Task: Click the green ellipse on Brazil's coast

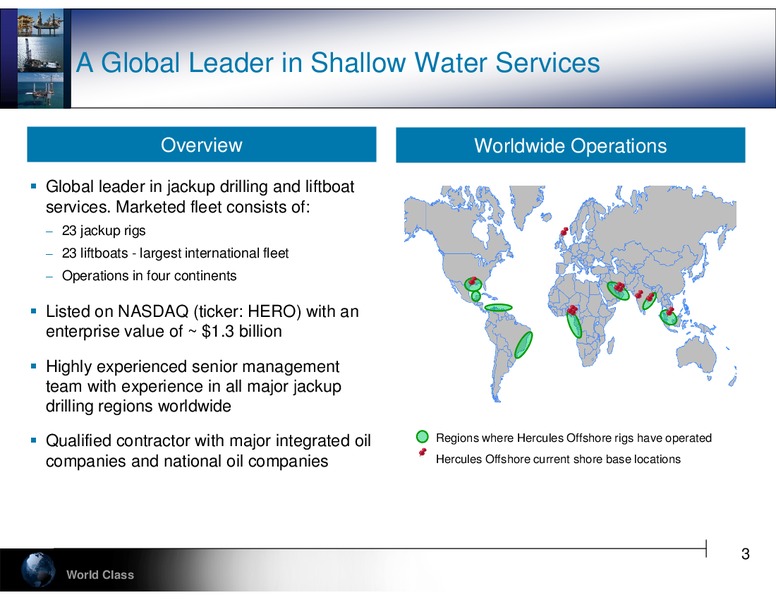Action: (523, 345)
